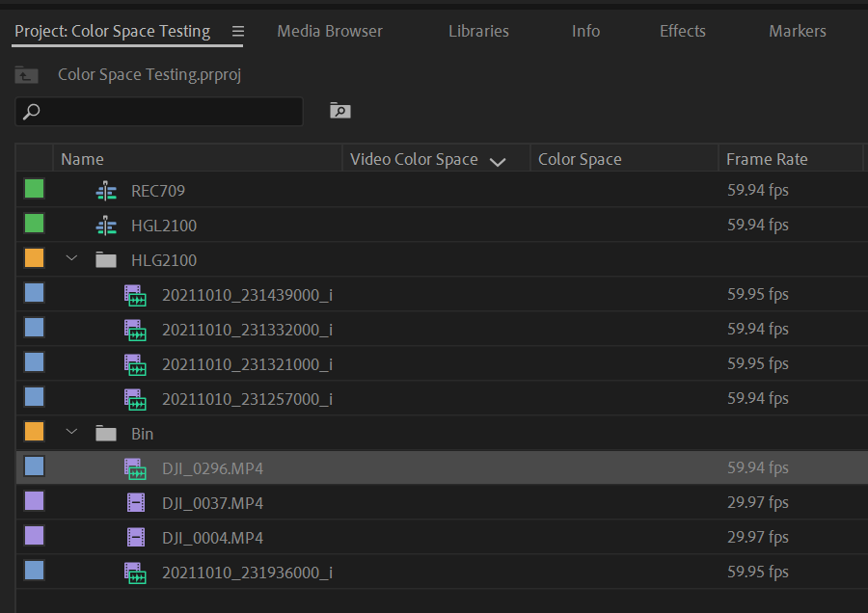868x613 pixels.
Task: Click the orange label swatch of HLG2100 bin
Action: click(x=34, y=257)
